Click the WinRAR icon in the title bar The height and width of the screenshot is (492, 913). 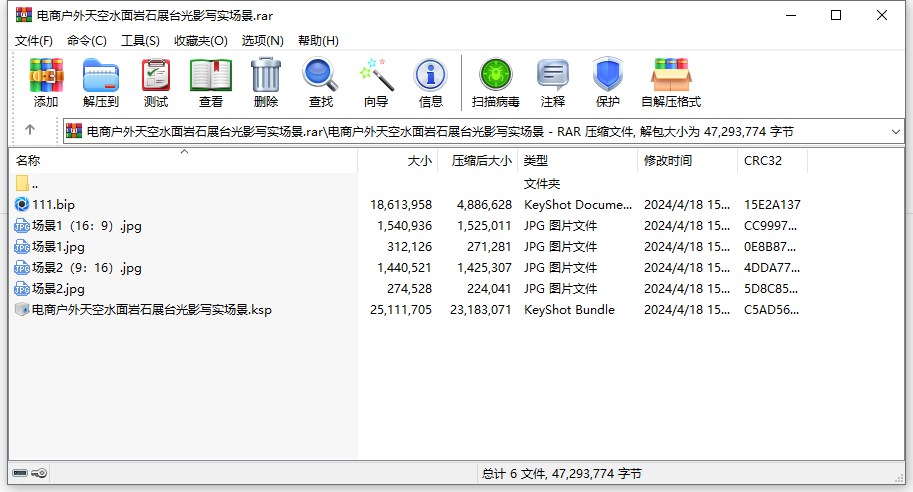(24, 15)
